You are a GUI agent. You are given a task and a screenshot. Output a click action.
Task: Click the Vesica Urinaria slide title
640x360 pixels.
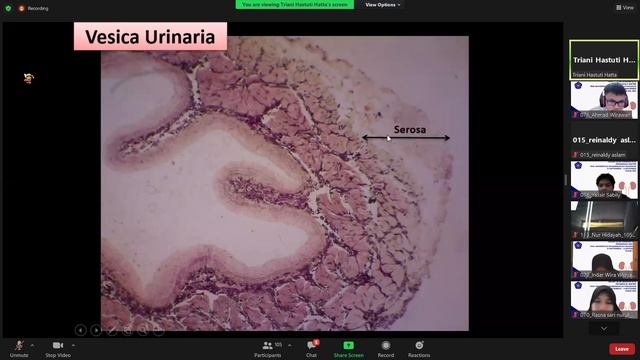click(x=150, y=37)
